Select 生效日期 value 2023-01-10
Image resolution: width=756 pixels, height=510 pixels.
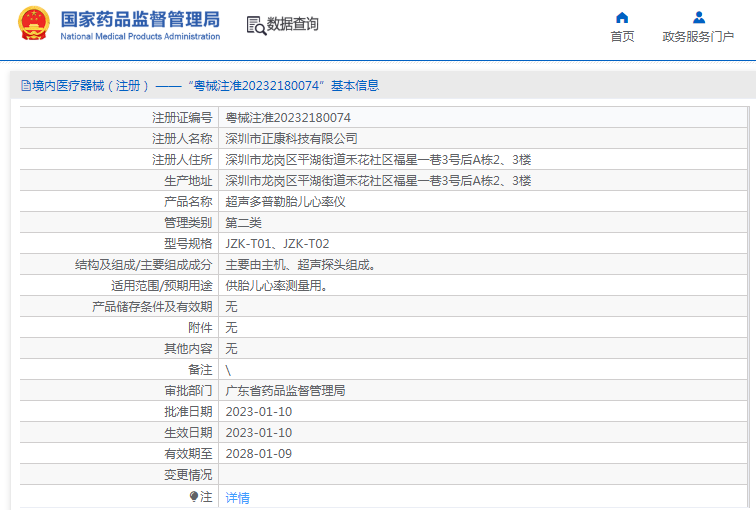click(258, 433)
